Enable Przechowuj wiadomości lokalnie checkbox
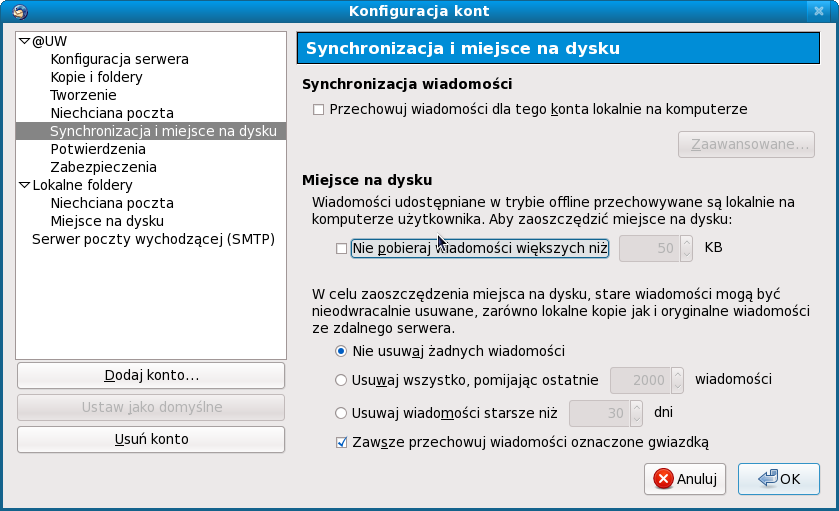The width and height of the screenshot is (839, 511). [319, 109]
